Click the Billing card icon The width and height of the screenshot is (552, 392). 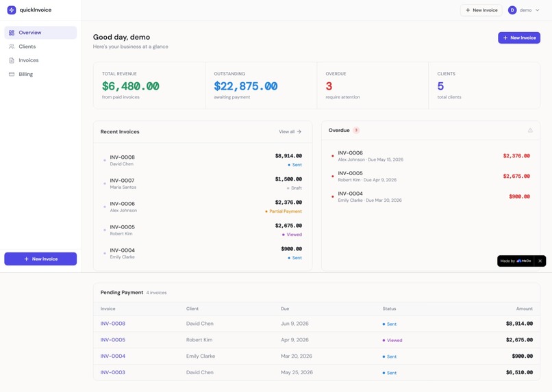click(x=12, y=74)
